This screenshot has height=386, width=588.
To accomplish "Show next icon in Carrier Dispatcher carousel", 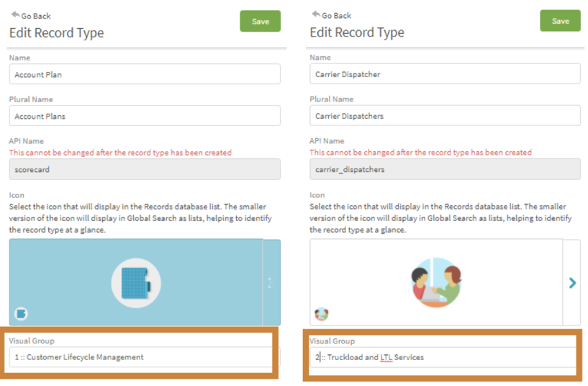I will [x=572, y=283].
